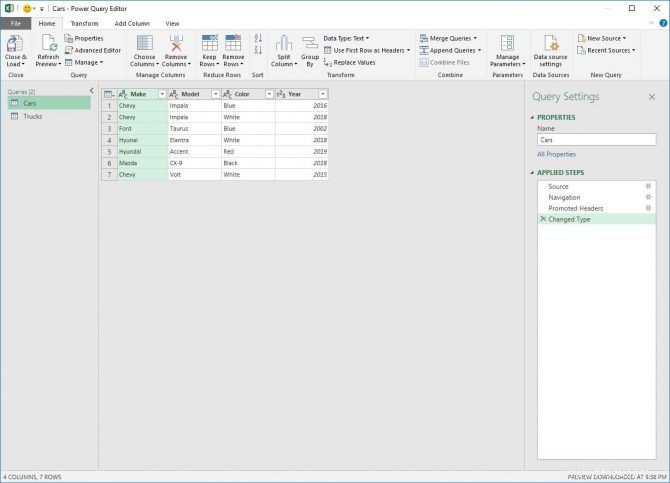
Task: Close the Query Settings pane
Action: (x=652, y=97)
